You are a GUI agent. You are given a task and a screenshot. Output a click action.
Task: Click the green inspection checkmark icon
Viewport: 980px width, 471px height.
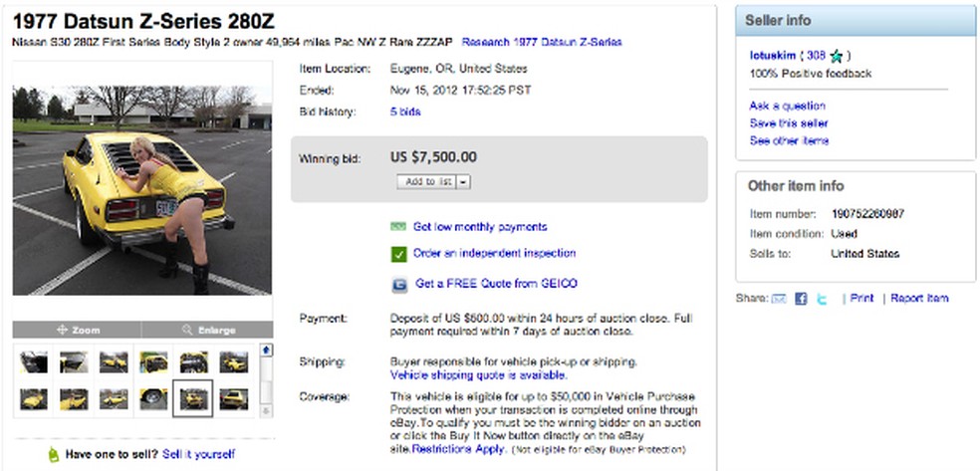(399, 254)
